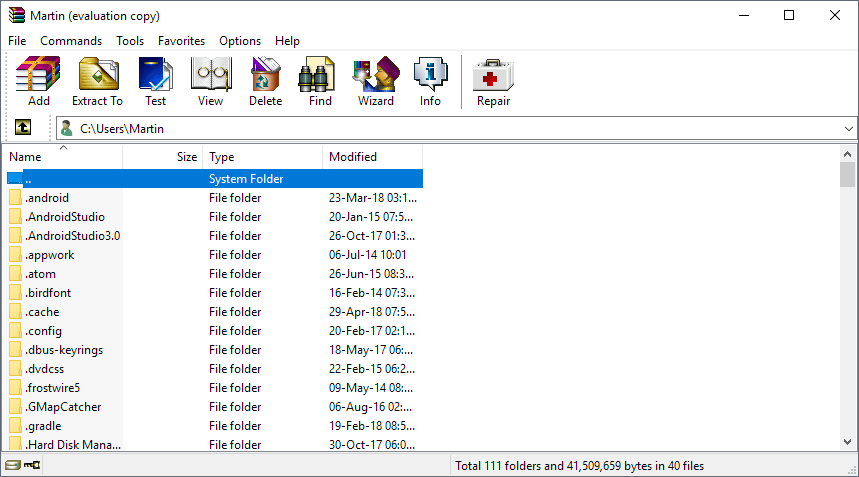Open the File menu
Screen dimensions: 859x477
pyautogui.click(x=17, y=41)
